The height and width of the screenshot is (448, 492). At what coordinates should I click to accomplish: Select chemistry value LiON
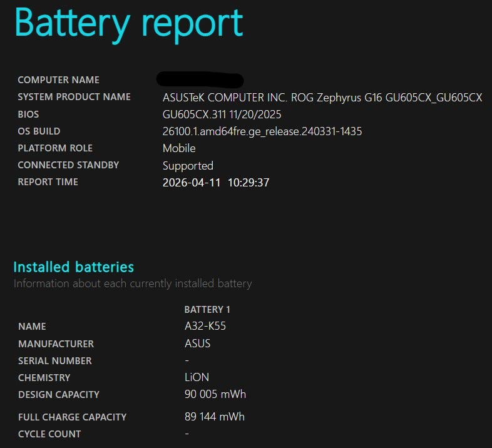tap(197, 377)
